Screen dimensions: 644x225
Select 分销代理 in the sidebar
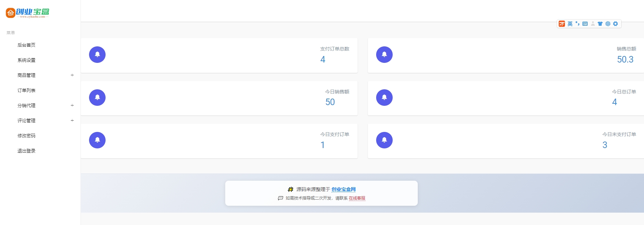click(x=26, y=105)
